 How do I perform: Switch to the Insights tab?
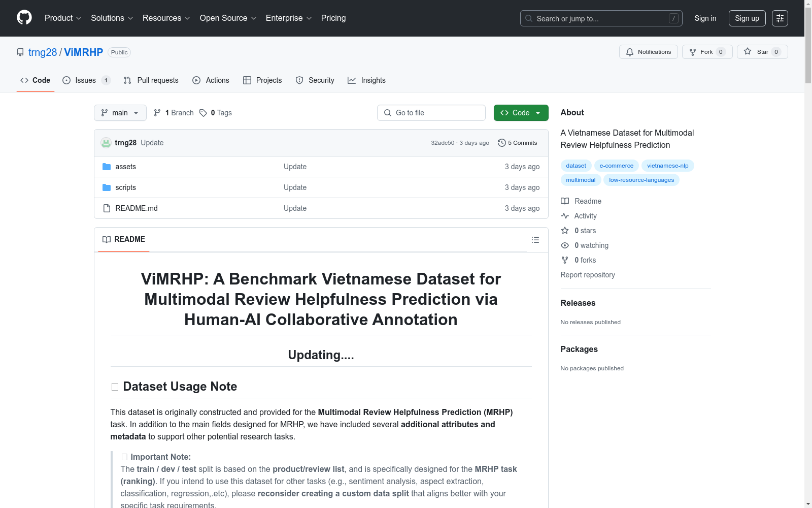[x=367, y=80]
